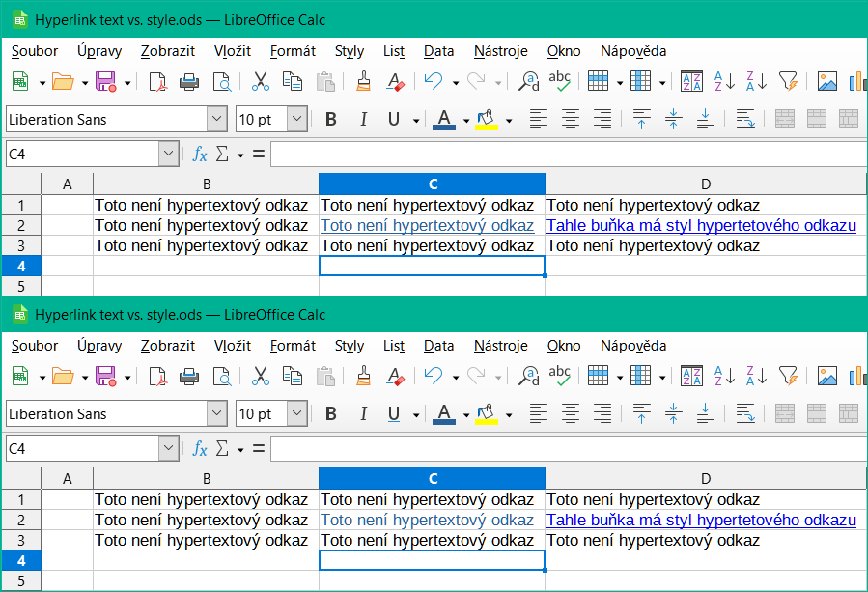Click the formula input line in the lower window
The height and width of the screenshot is (592, 868).
568,448
